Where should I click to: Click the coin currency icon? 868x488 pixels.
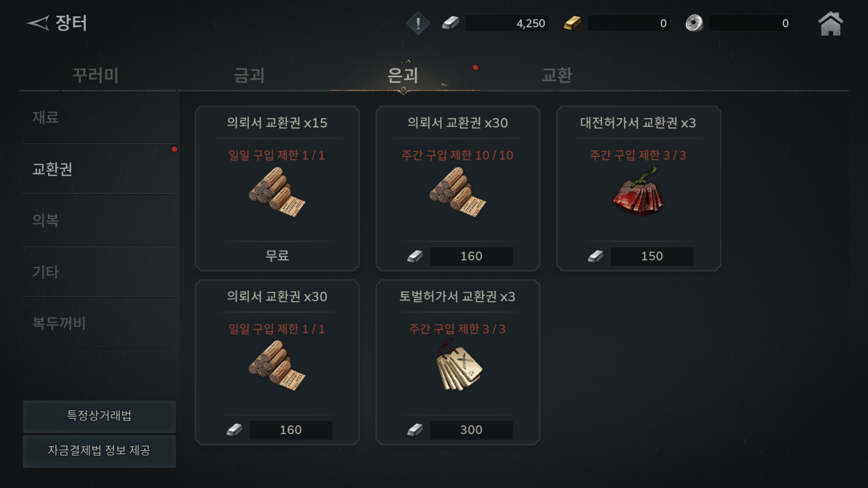[x=694, y=23]
